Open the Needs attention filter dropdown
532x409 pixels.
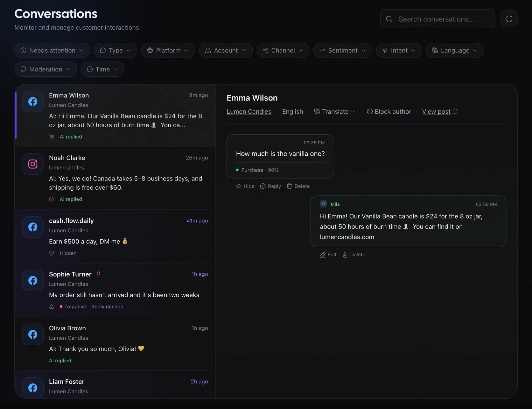[52, 50]
